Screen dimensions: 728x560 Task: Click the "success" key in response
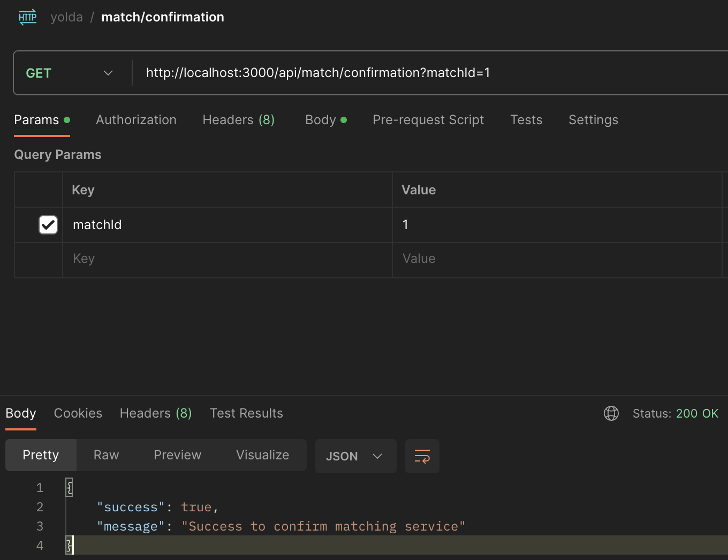point(131,507)
